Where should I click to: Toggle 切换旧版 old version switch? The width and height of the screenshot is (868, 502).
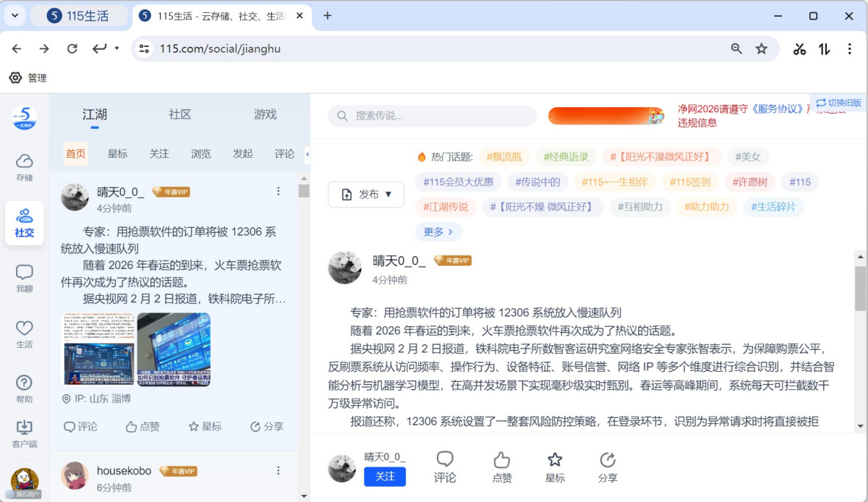pos(838,103)
